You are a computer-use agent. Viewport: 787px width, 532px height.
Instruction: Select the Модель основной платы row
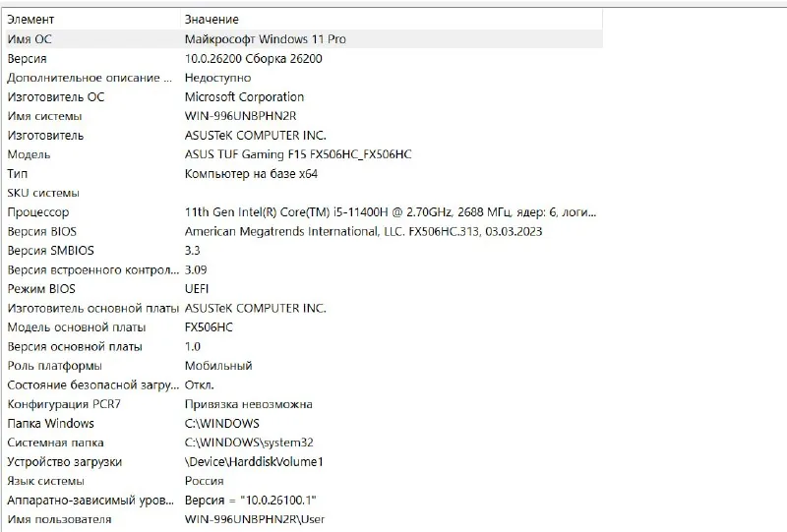coord(77,327)
